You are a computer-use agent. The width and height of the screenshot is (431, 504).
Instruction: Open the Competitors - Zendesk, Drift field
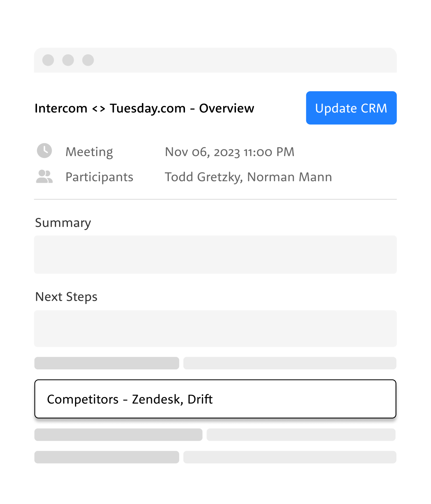coord(215,399)
